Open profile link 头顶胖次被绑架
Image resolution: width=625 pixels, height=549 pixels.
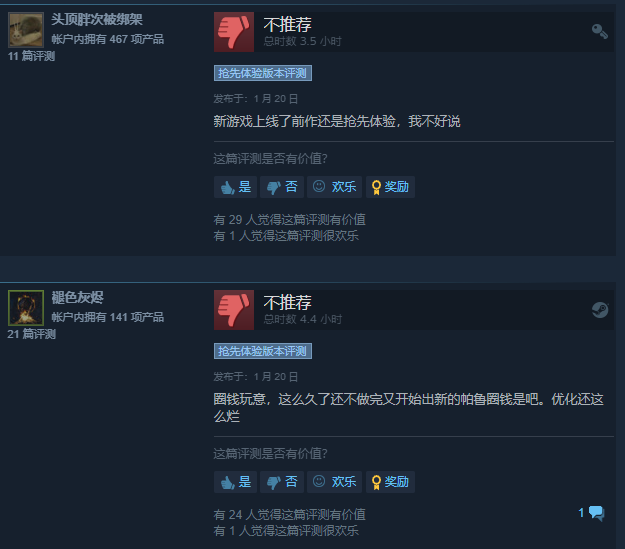point(97,19)
